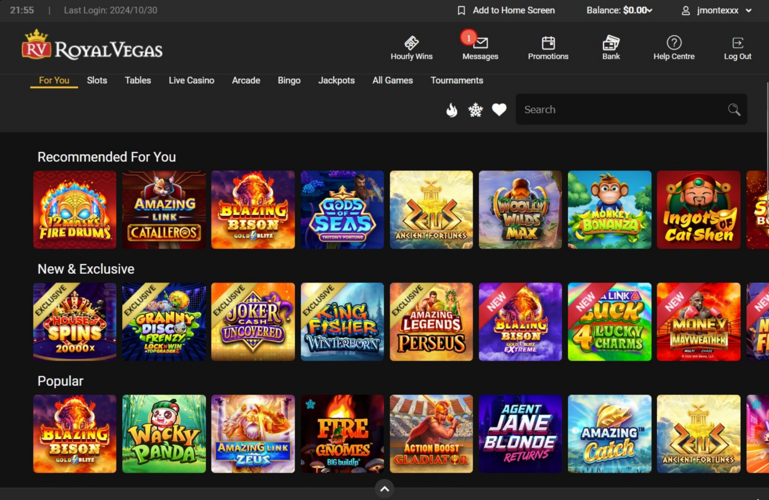
Task: Open Zeus Ancient Fortunes in Recommended row
Action: [x=432, y=210]
